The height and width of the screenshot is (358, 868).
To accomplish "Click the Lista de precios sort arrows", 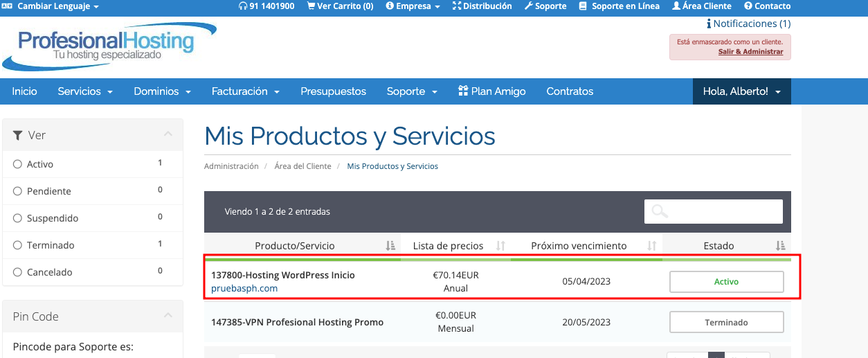I will tap(500, 246).
